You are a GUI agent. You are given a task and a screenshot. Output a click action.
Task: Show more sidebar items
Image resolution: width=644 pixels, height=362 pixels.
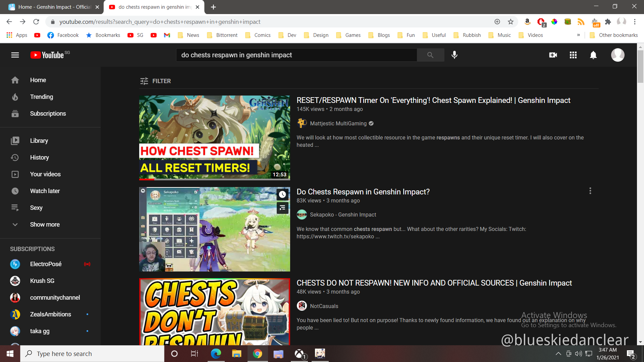(x=45, y=224)
